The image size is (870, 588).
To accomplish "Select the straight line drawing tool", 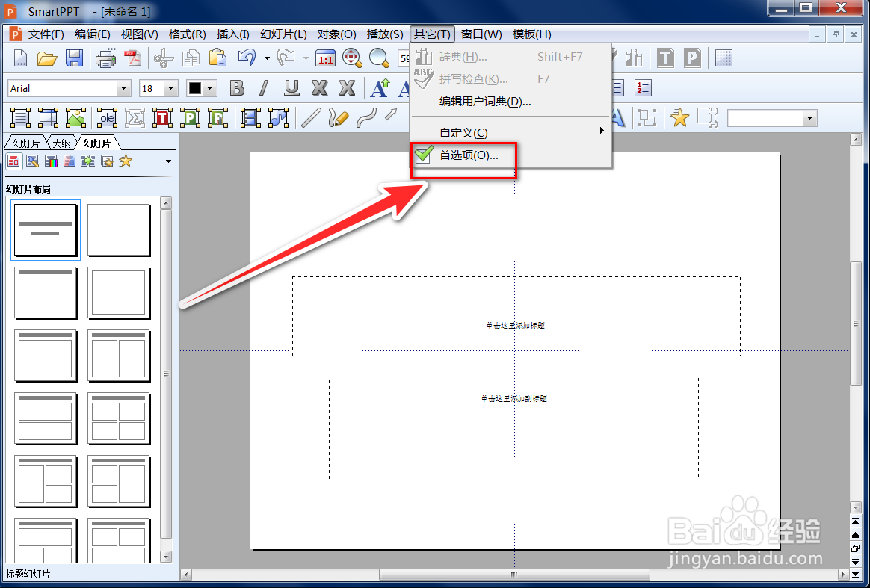I will (x=311, y=117).
